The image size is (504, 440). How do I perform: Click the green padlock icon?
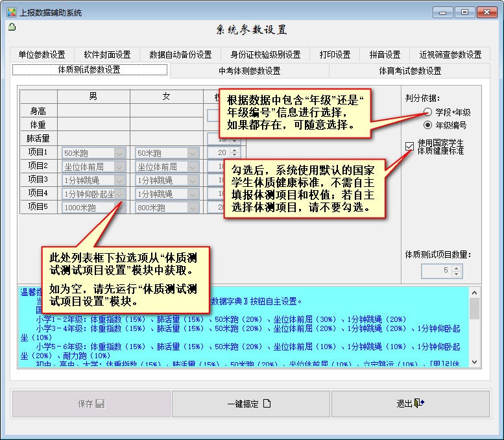(12, 27)
